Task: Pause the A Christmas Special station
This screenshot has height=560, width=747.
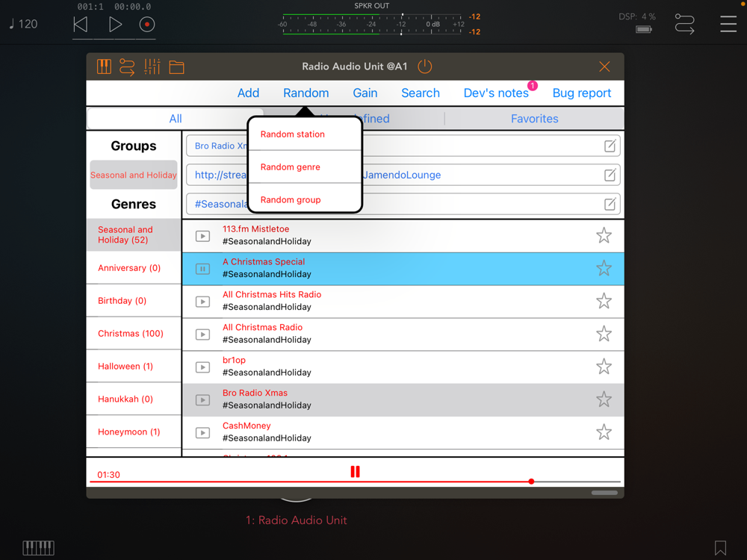Action: (x=202, y=269)
